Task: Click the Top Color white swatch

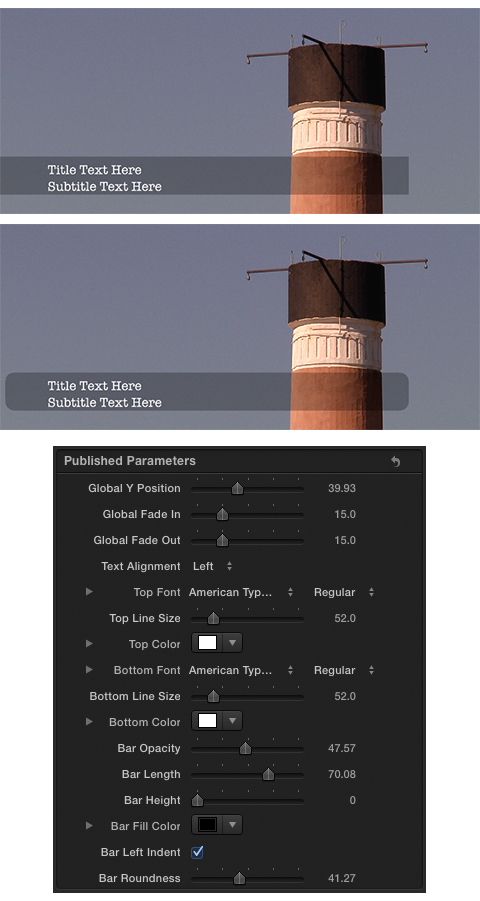Action: pyautogui.click(x=207, y=644)
